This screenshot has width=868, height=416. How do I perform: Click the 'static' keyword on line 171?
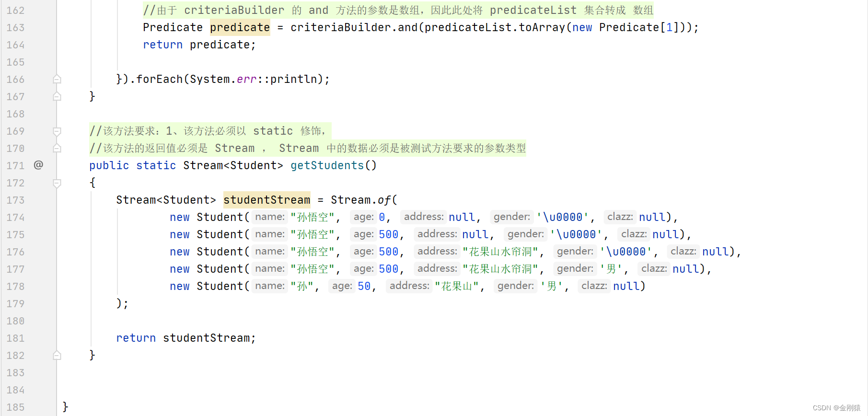coord(156,165)
